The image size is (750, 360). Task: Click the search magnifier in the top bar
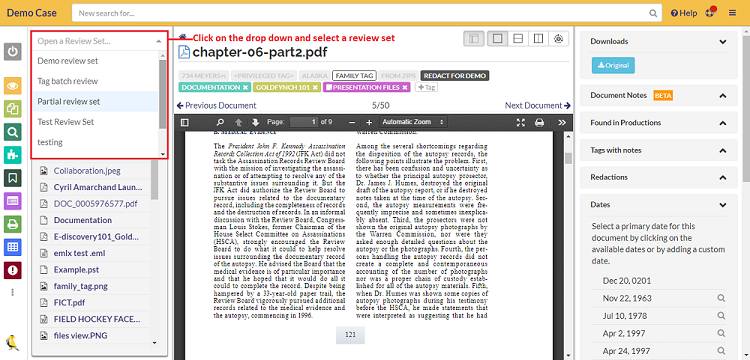653,13
